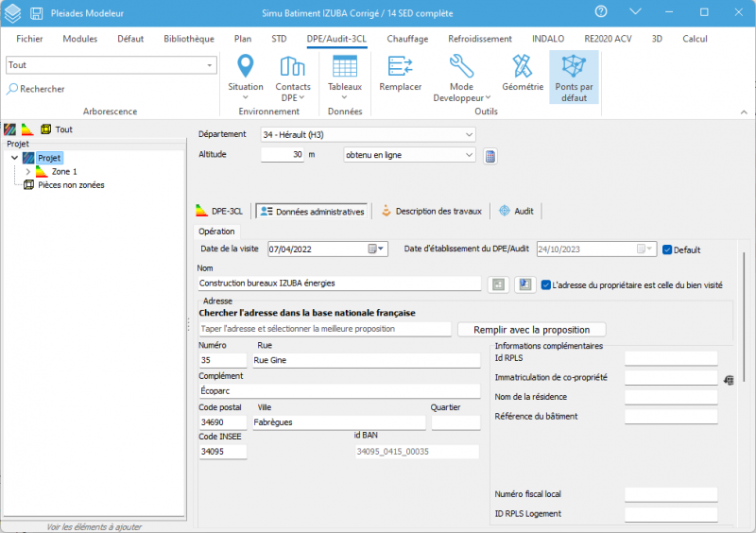Collapse the ribbon with the up chevron
Screen dimensions: 756x533
[744, 112]
